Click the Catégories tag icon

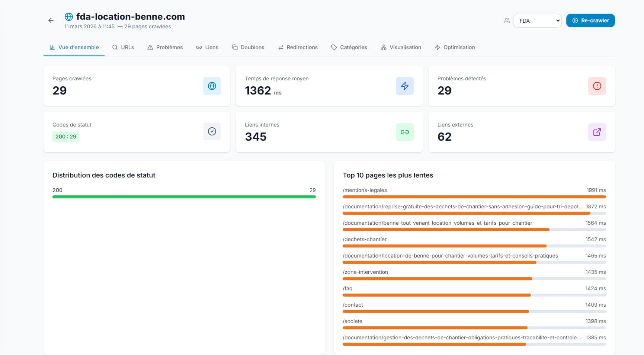point(333,47)
